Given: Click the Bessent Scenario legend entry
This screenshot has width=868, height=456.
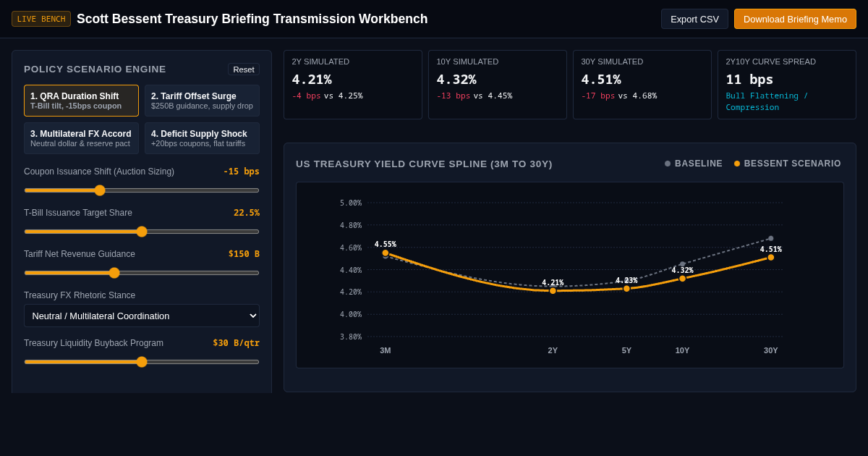Looking at the screenshot, I should click(788, 164).
